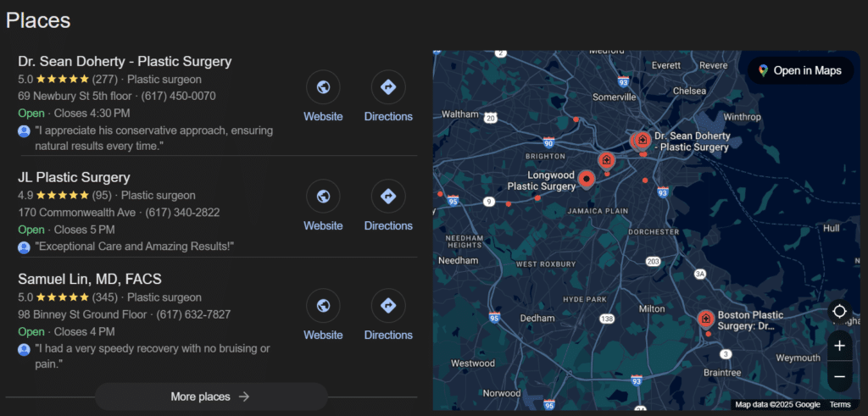Click the review 'Exceptional Care and Amazing Results!'

coord(135,247)
